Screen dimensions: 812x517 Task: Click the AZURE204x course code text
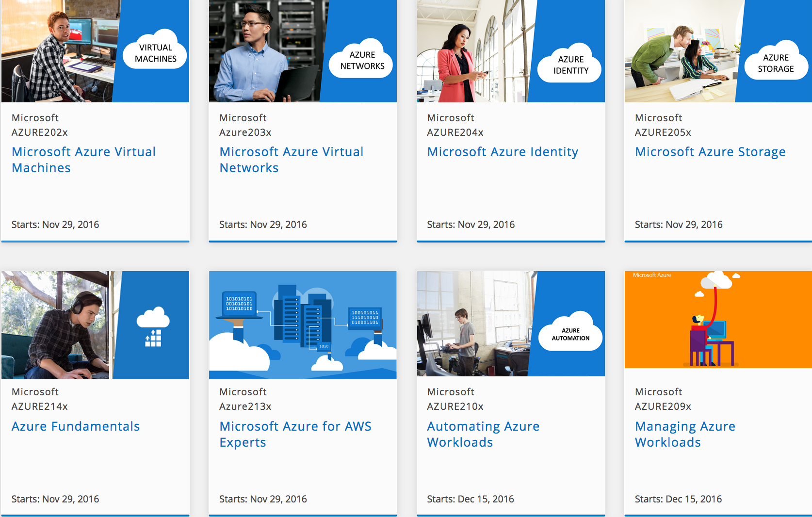coord(455,132)
